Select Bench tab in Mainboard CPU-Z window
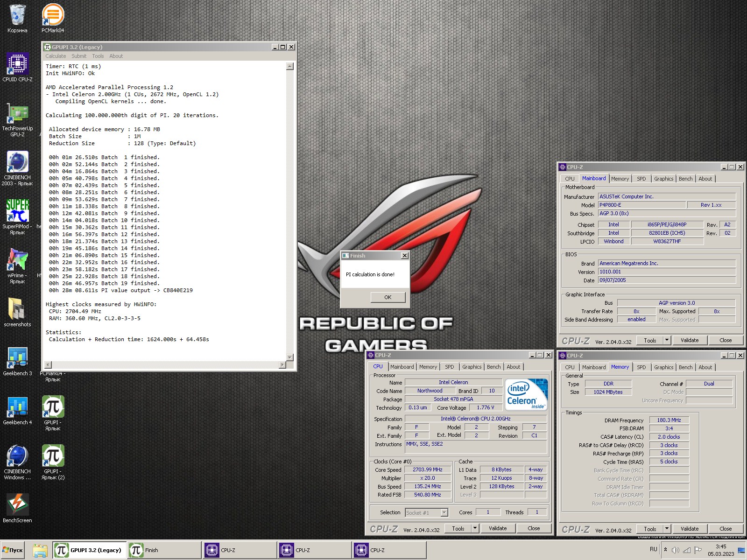Screen dimensions: 747x560 pyautogui.click(x=686, y=179)
